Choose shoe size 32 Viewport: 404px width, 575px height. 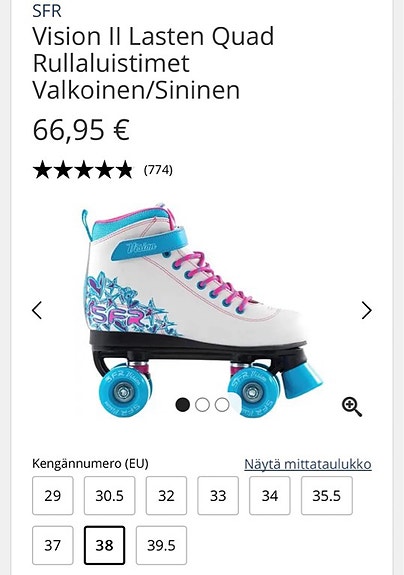[x=166, y=495]
